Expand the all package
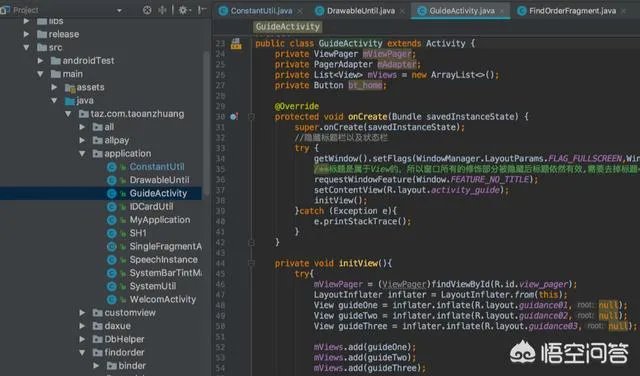The height and width of the screenshot is (376, 640). (x=82, y=127)
